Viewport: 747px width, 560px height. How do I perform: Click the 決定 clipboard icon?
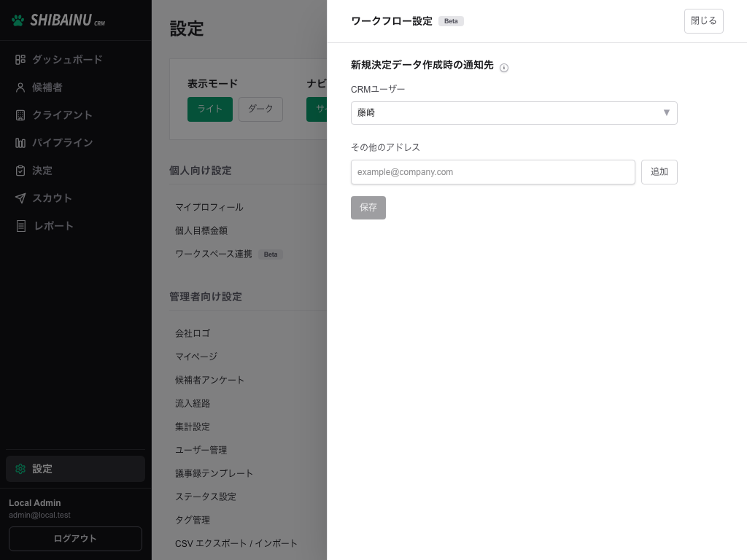coord(20,171)
